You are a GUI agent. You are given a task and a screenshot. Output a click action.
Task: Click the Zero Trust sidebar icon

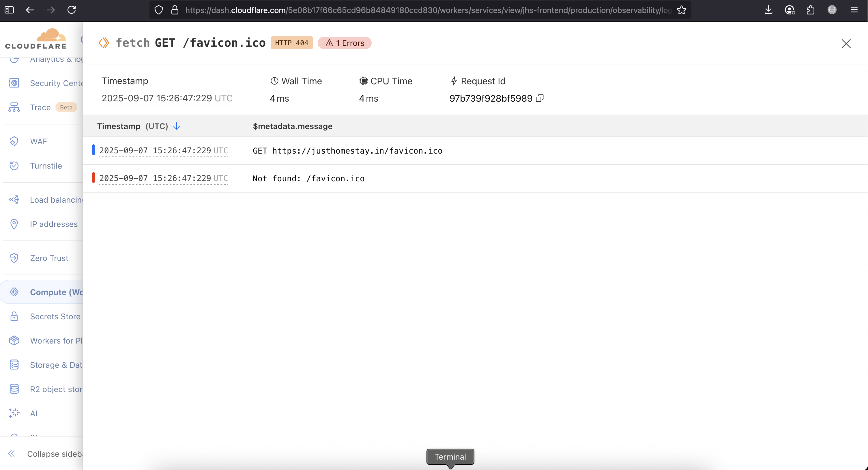[x=14, y=258]
